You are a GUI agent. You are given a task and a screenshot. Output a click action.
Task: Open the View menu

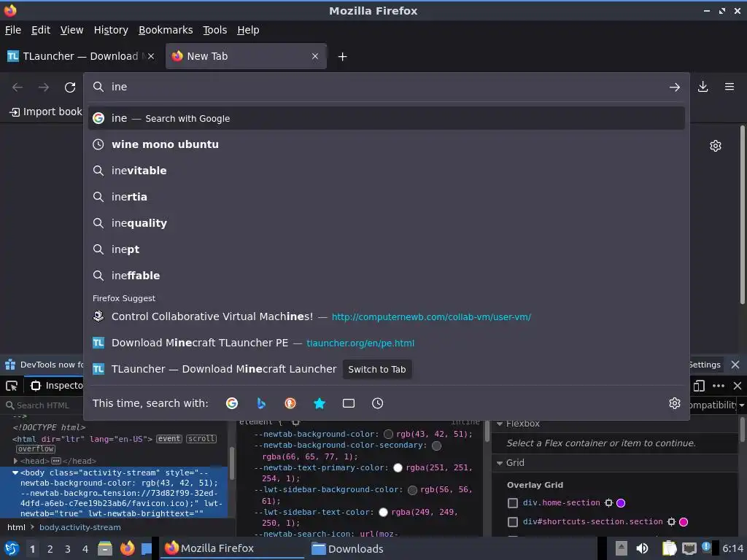[71, 30]
